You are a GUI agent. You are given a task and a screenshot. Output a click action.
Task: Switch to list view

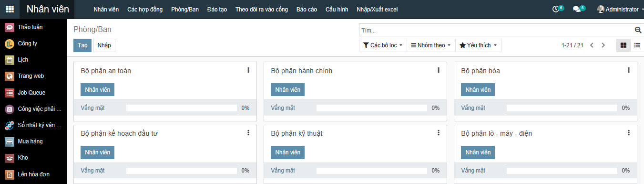tap(637, 45)
